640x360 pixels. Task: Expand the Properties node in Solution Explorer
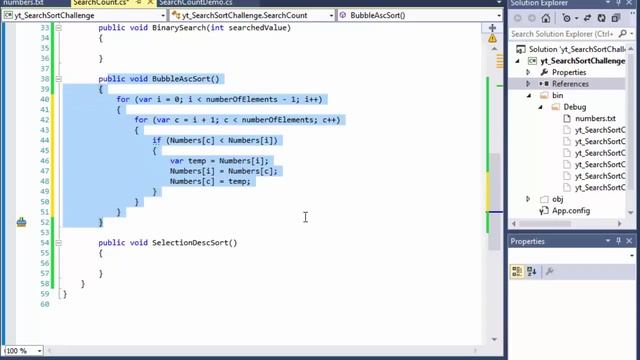coord(528,72)
